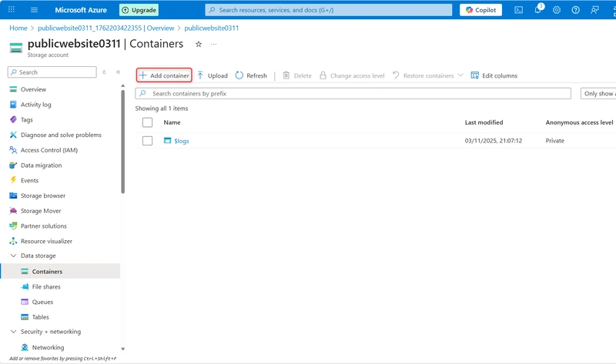Image resolution: width=616 pixels, height=364 pixels.
Task: Click the Add container button
Action: [164, 75]
